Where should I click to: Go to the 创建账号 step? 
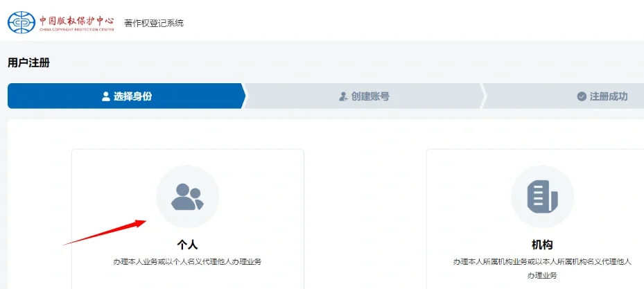[369, 96]
